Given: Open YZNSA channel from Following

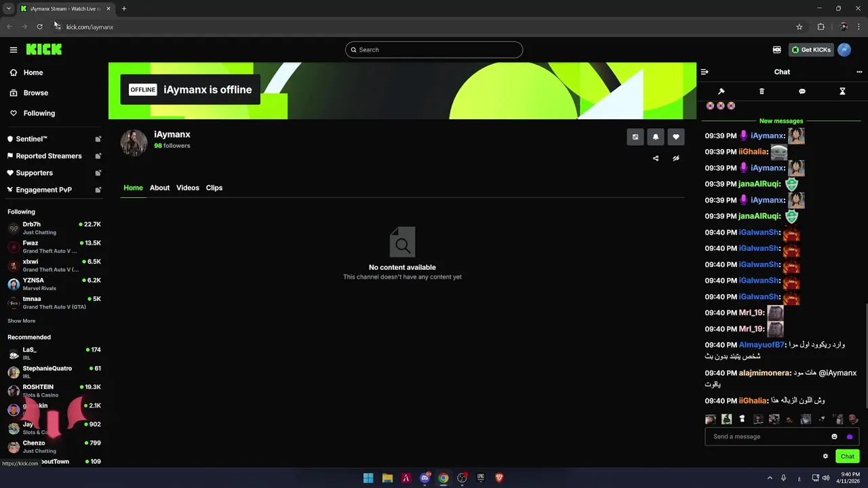Looking at the screenshot, I should point(54,284).
